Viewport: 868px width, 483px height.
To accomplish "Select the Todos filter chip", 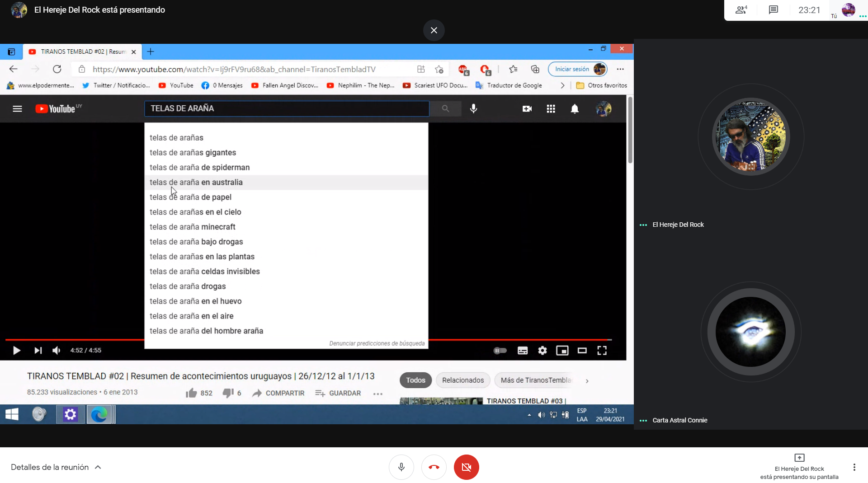I will coord(415,380).
